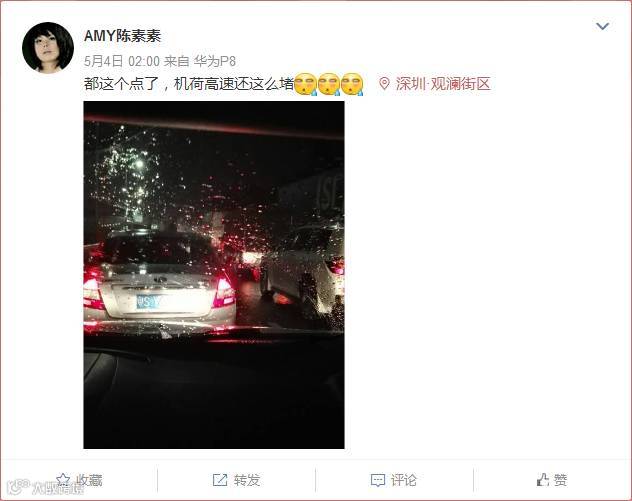Click the comment bubble icon
632x501 pixels.
click(378, 480)
